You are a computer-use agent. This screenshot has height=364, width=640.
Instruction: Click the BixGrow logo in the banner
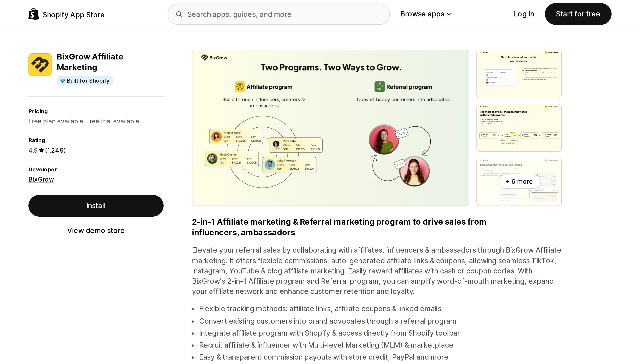(214, 58)
